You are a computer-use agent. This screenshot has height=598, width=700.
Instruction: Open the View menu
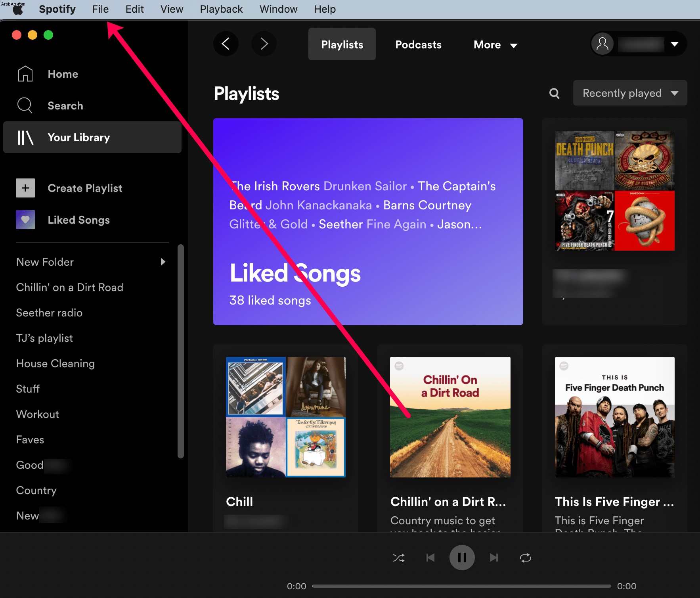172,9
